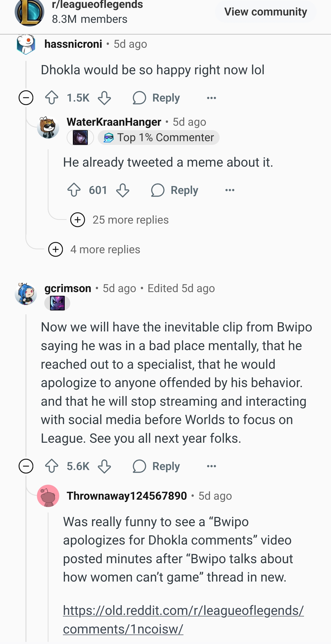The image size is (331, 644).
Task: Open more options on WaterKraanHanger's comment
Action: click(230, 190)
